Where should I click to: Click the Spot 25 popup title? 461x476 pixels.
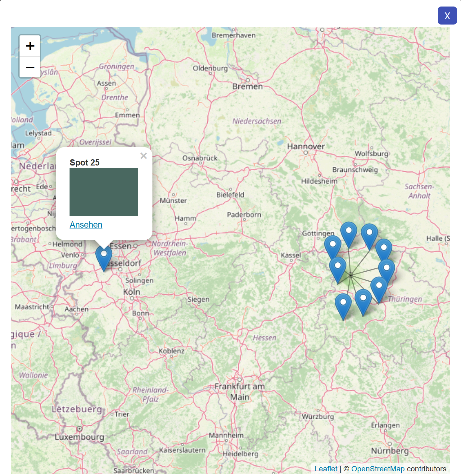(84, 162)
